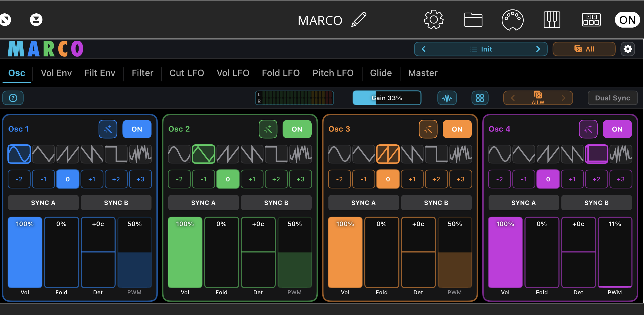Choose the ramp-up saw waveform for Osc 2
The width and height of the screenshot is (644, 315).
coord(228,154)
